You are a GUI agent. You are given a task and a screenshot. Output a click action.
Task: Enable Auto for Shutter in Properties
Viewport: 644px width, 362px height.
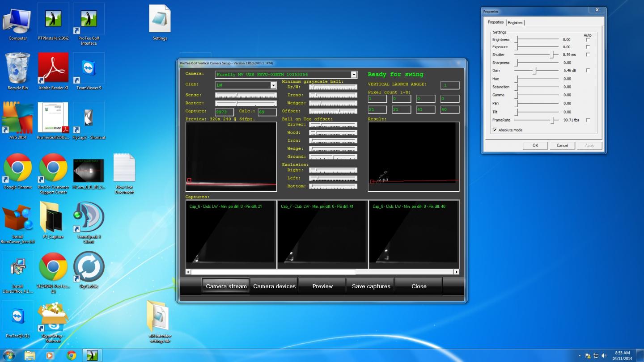(588, 55)
